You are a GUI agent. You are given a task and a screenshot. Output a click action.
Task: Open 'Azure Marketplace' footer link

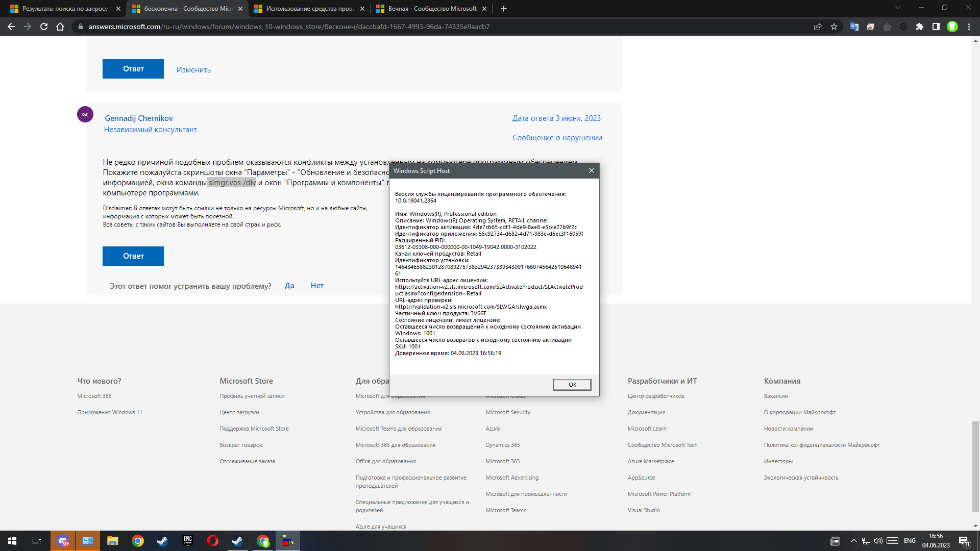[651, 461]
